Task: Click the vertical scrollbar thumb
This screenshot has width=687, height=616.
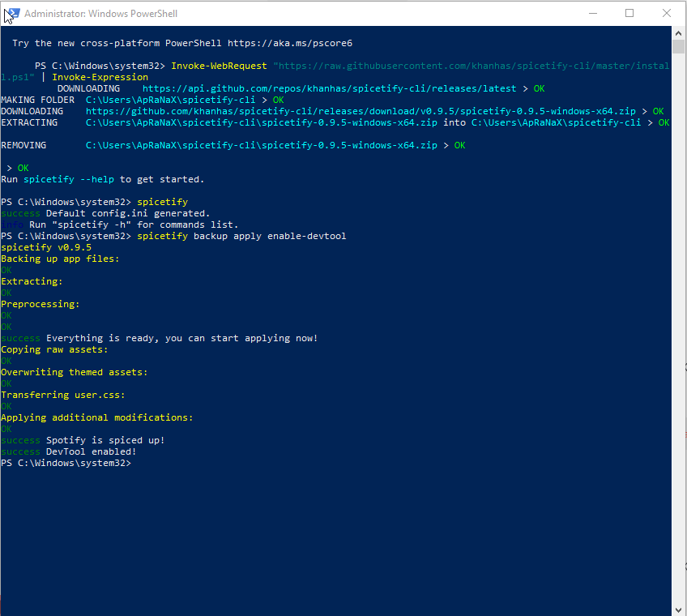Action: pos(679,46)
